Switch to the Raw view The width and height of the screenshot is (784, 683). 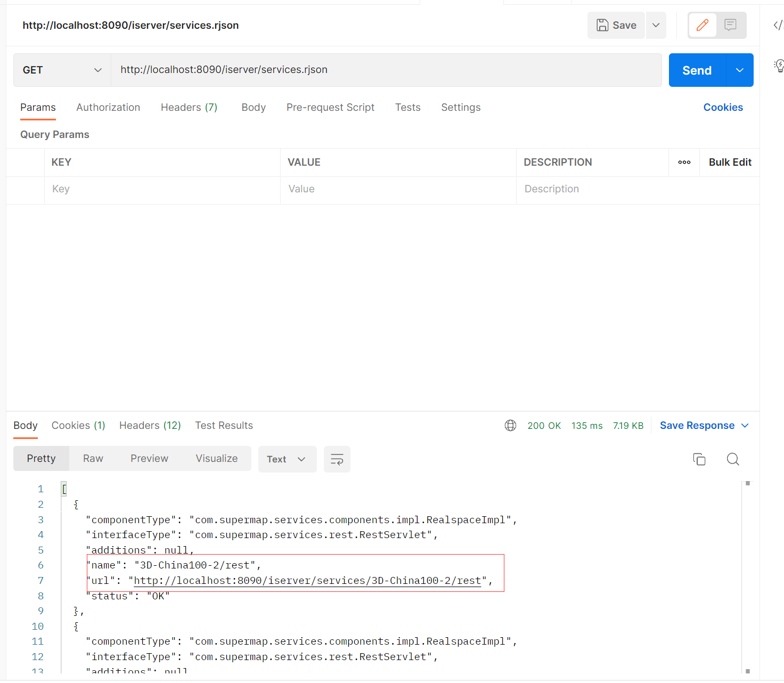click(93, 459)
